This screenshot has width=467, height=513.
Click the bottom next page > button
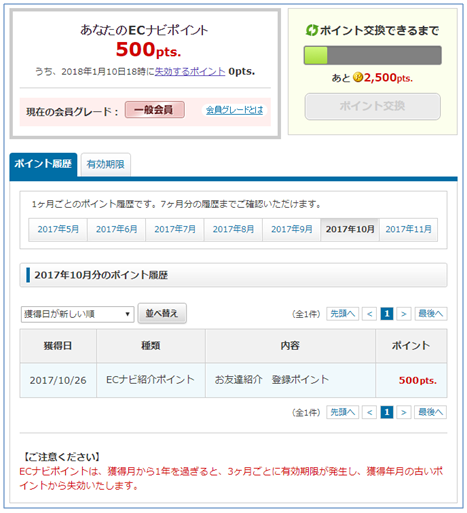404,412
